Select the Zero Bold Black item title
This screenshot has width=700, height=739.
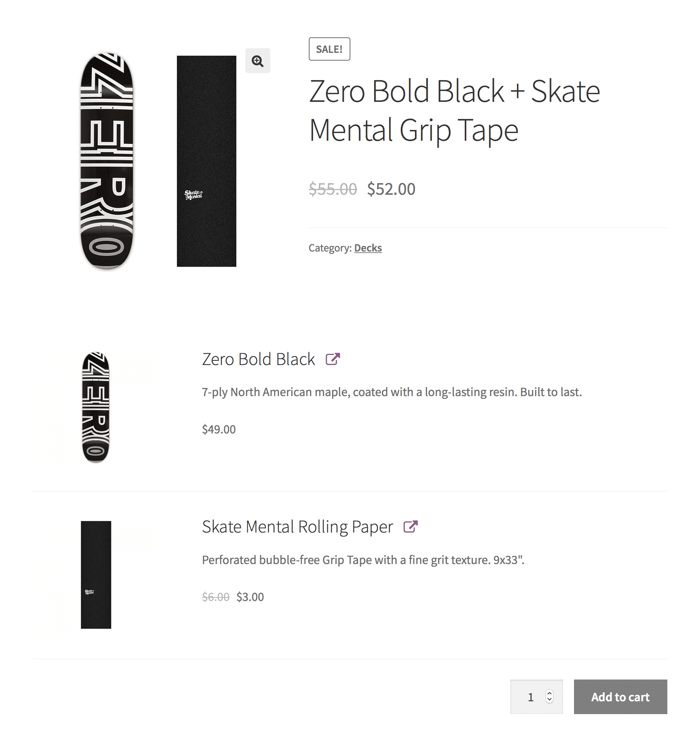pos(258,359)
